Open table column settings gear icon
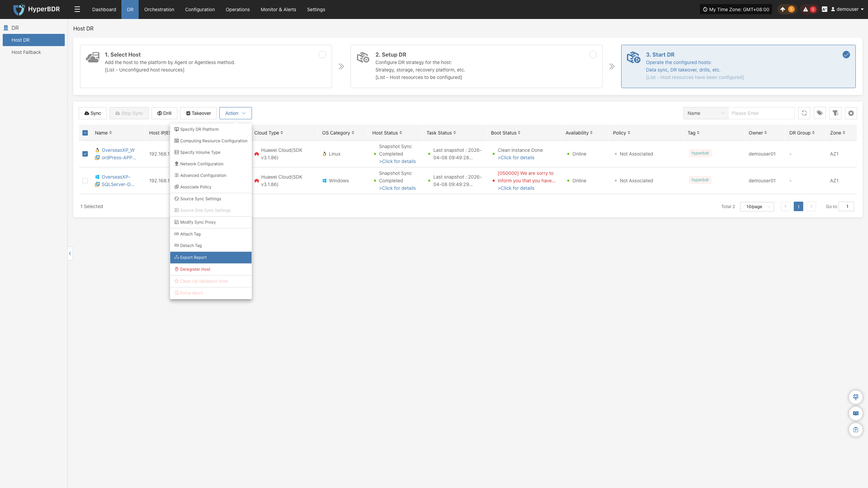 [x=851, y=113]
